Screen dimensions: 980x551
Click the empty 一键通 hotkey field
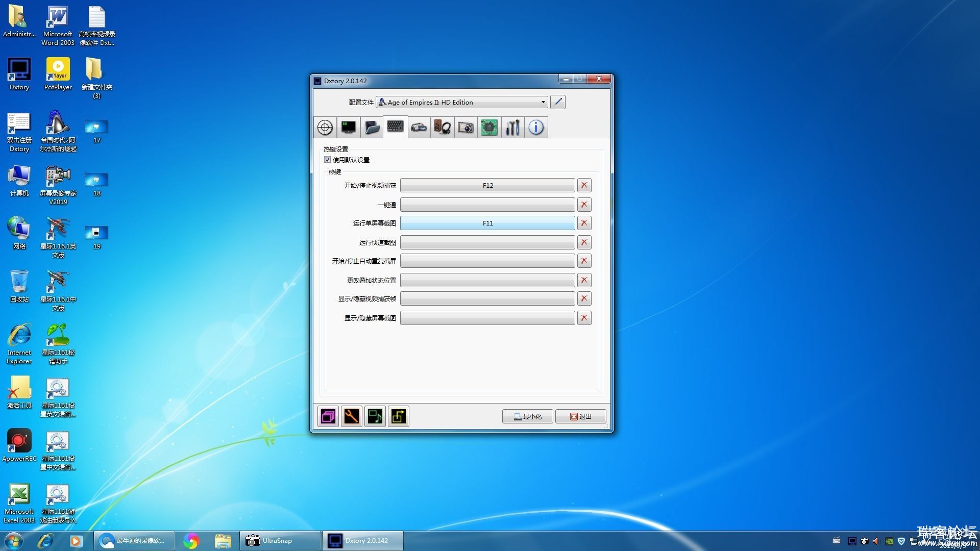coord(487,205)
